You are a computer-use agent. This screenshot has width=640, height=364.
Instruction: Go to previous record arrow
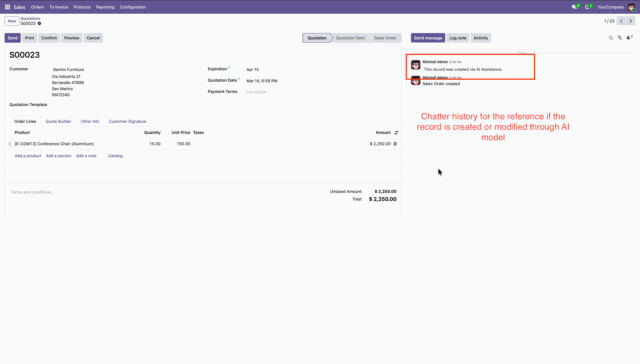point(621,21)
